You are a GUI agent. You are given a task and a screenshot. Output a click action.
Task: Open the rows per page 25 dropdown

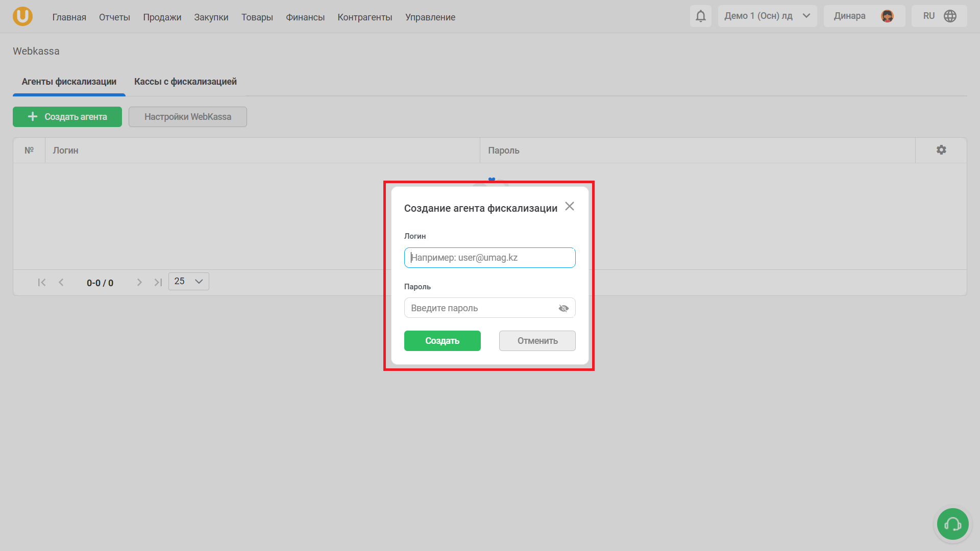[188, 282]
